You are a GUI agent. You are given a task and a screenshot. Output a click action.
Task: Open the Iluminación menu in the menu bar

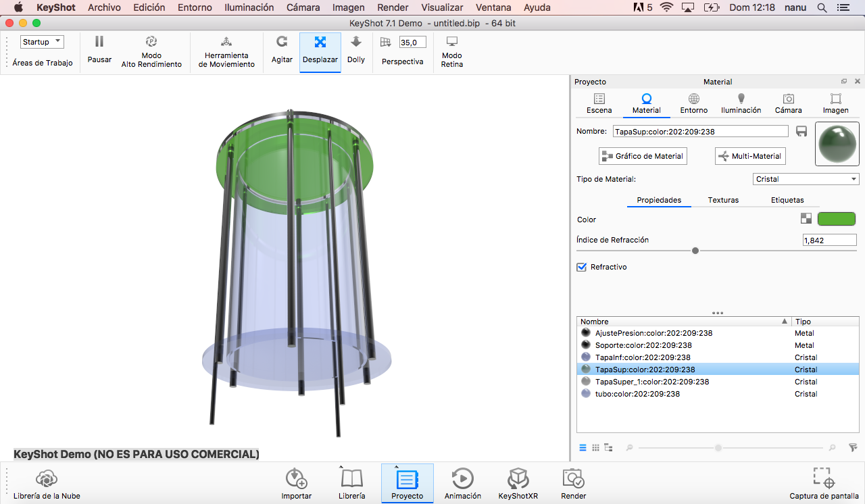click(249, 7)
